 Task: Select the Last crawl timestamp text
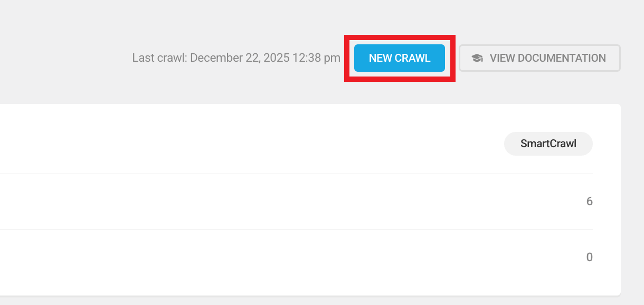(235, 58)
